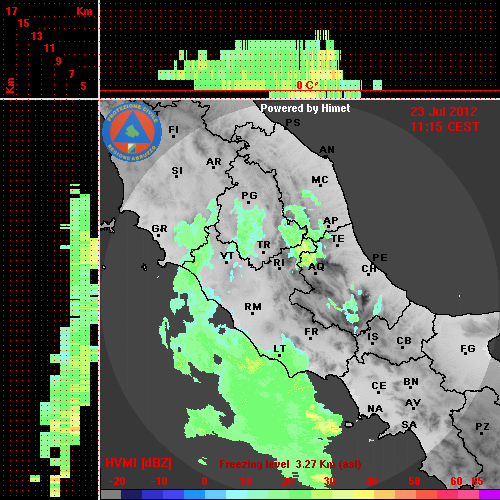Click the FG city label
500x500 pixels.
coord(467,349)
